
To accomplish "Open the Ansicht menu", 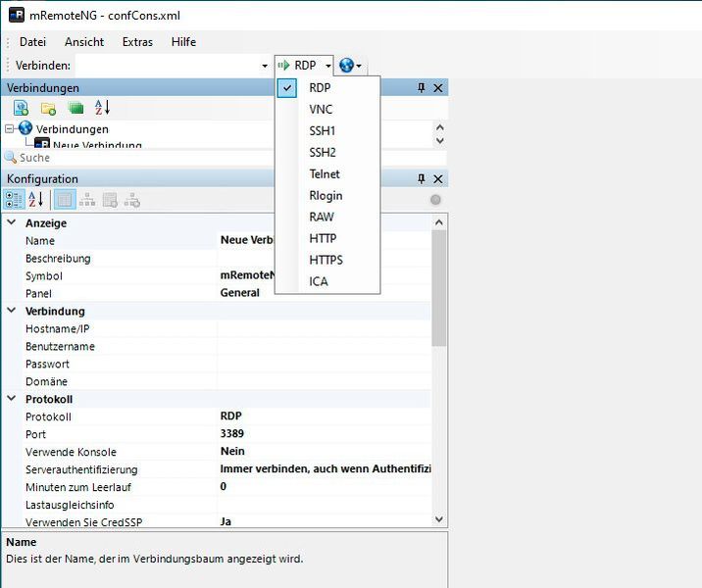I will (84, 42).
